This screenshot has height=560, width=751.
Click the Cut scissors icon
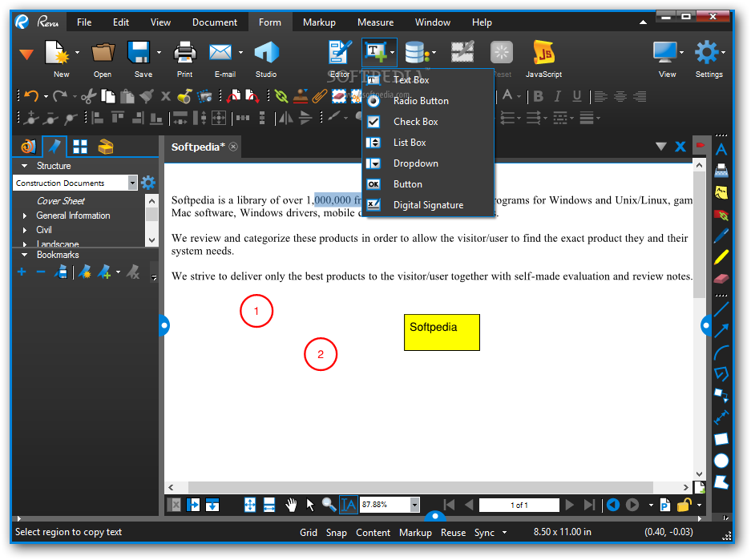[88, 96]
